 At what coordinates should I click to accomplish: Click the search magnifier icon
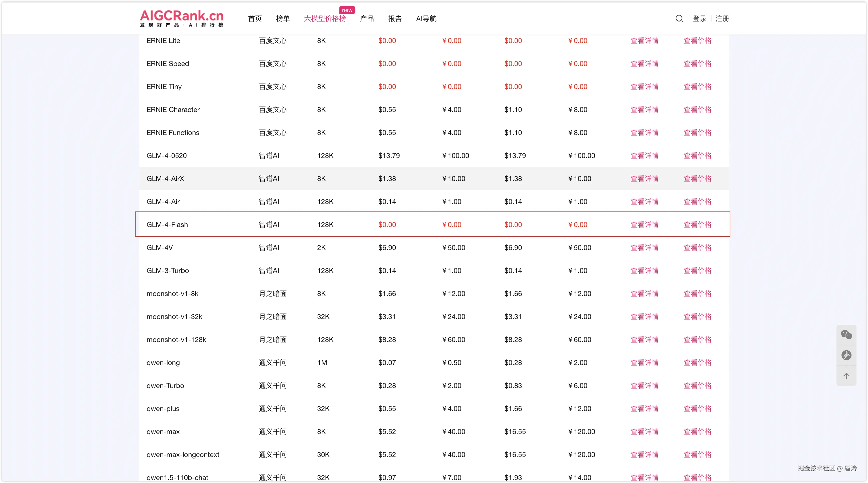pyautogui.click(x=679, y=18)
